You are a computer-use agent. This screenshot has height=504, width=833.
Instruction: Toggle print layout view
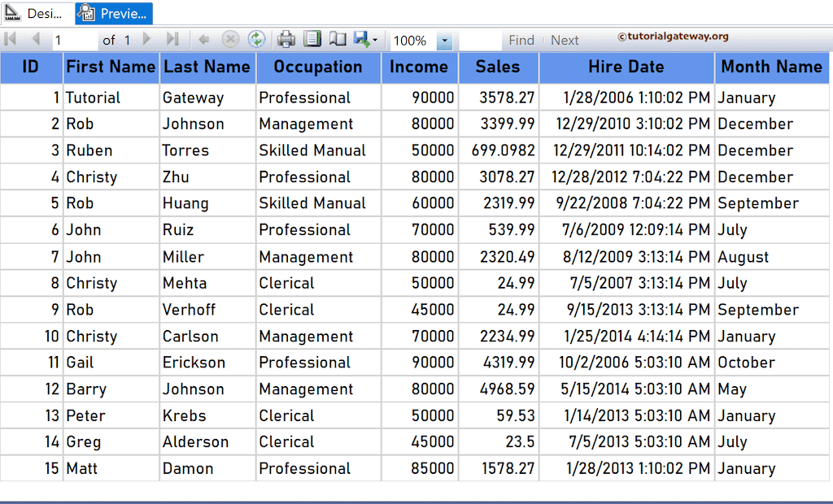click(312, 39)
